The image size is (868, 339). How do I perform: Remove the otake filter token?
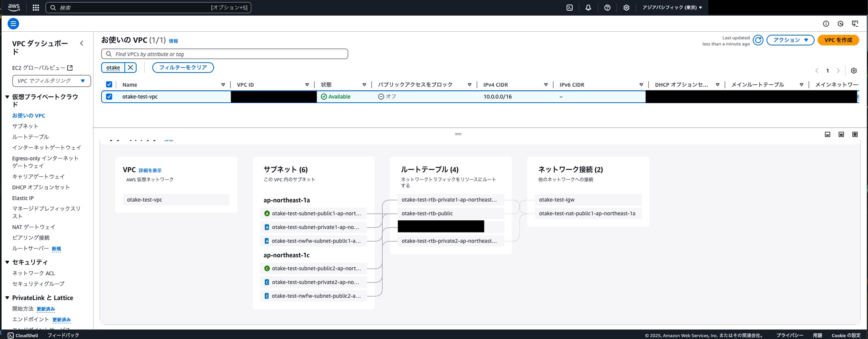point(130,68)
